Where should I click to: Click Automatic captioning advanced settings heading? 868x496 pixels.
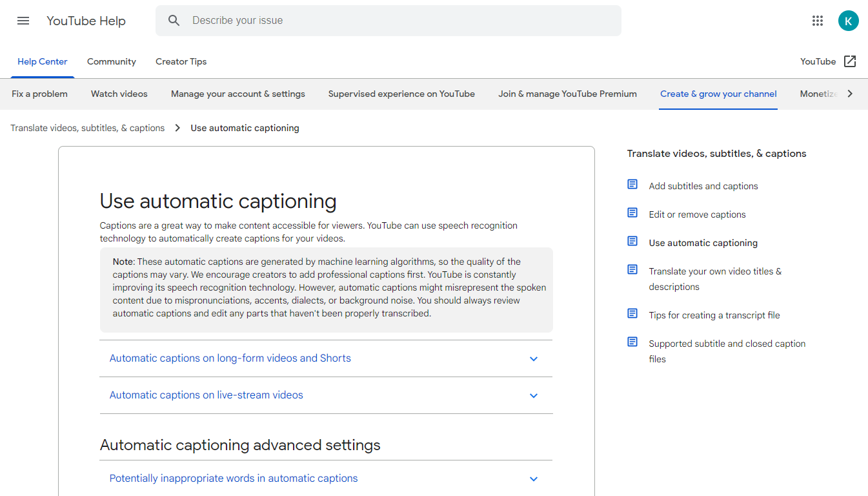coord(240,445)
